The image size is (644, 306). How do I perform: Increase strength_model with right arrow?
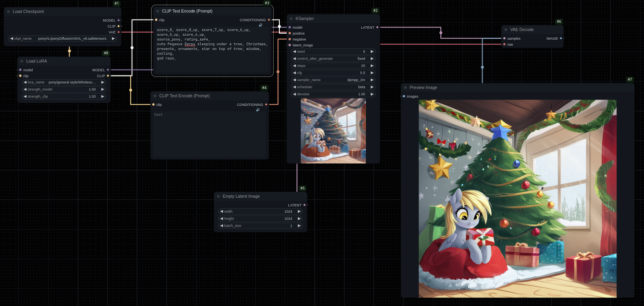tap(103, 89)
